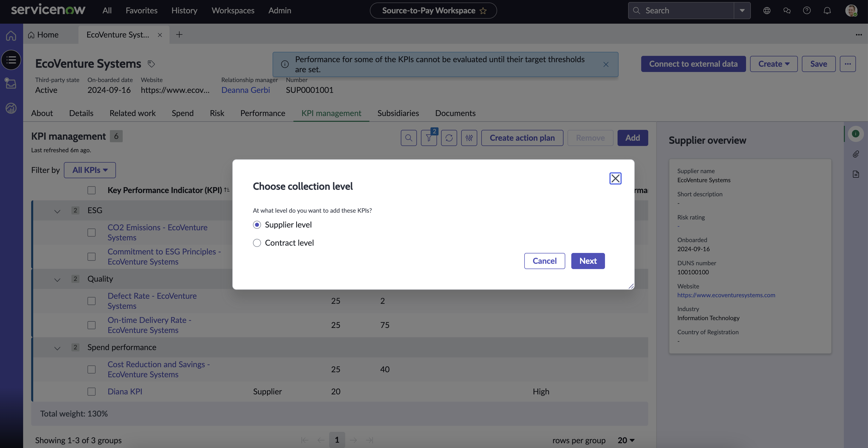Tick the select-all KPI header checkbox
This screenshot has height=448, width=868.
click(92, 190)
